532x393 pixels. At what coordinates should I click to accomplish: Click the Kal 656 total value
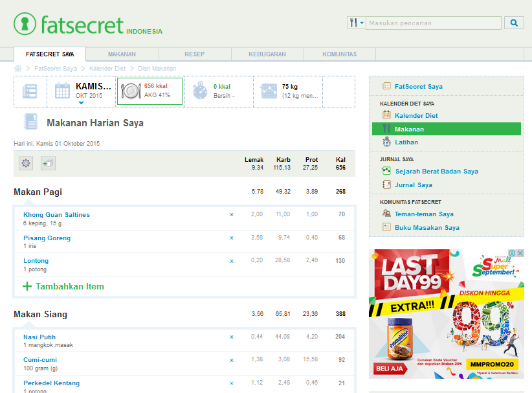[x=340, y=168]
